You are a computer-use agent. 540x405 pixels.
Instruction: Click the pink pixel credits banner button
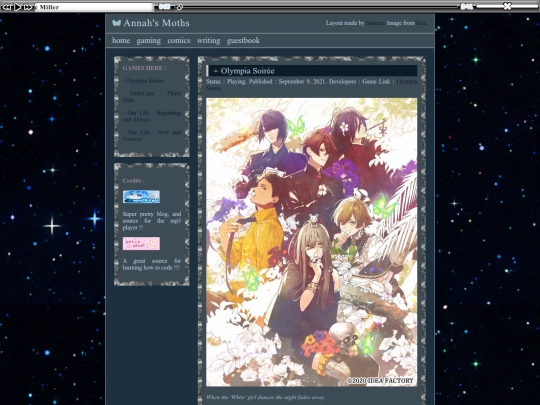pos(141,243)
